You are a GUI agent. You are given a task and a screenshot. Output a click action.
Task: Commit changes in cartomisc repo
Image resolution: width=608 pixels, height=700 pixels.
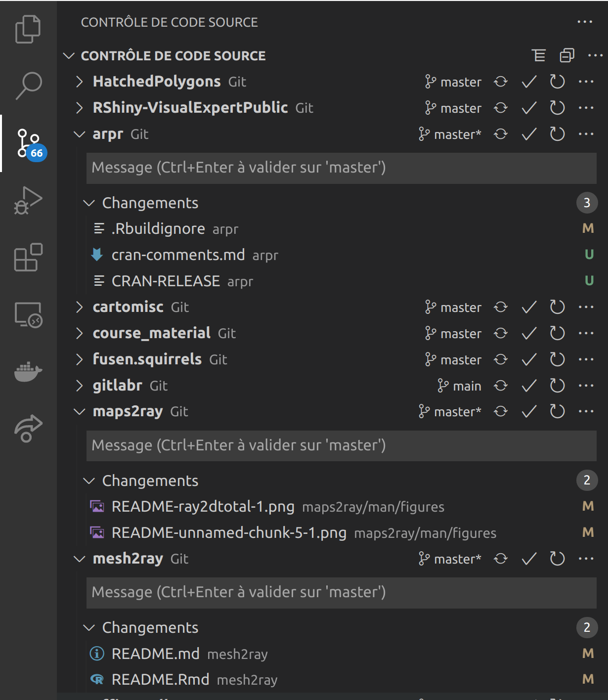(x=529, y=307)
